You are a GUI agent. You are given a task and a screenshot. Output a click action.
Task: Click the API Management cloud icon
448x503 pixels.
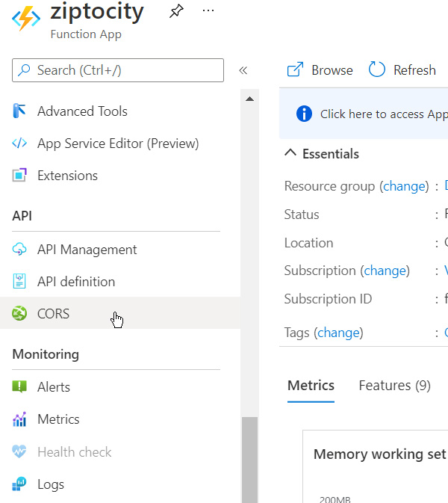pos(19,249)
